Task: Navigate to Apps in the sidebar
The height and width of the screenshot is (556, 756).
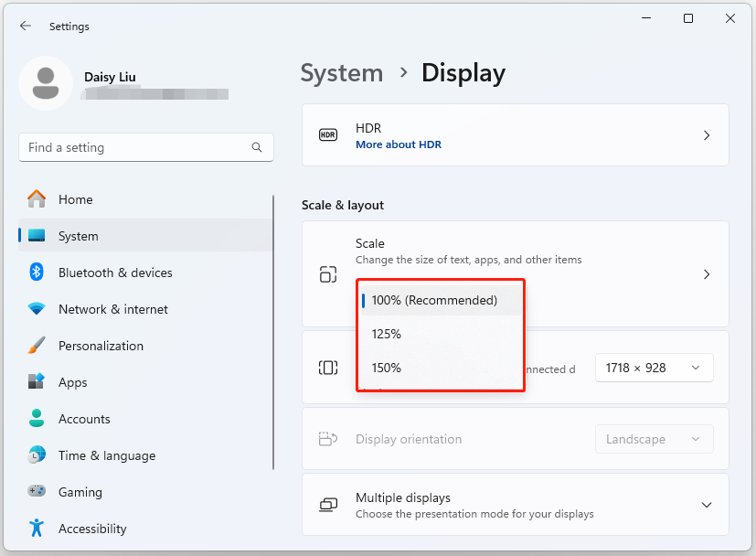Action: tap(73, 382)
